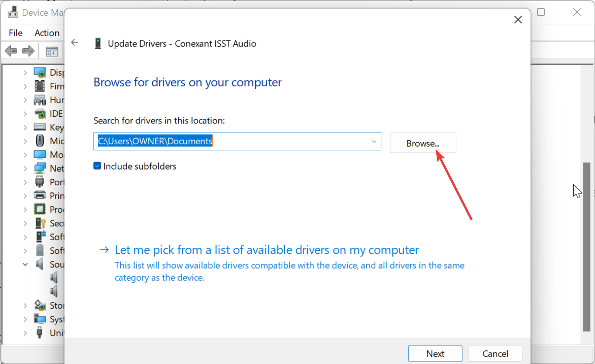Viewport: 595px width, 364px height.
Task: Select the Network adapters icon
Action: [40, 168]
